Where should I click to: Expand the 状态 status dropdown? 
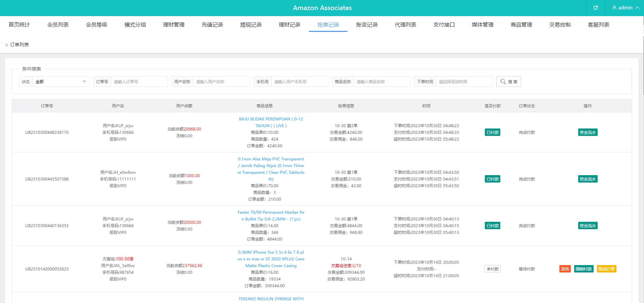click(61, 82)
